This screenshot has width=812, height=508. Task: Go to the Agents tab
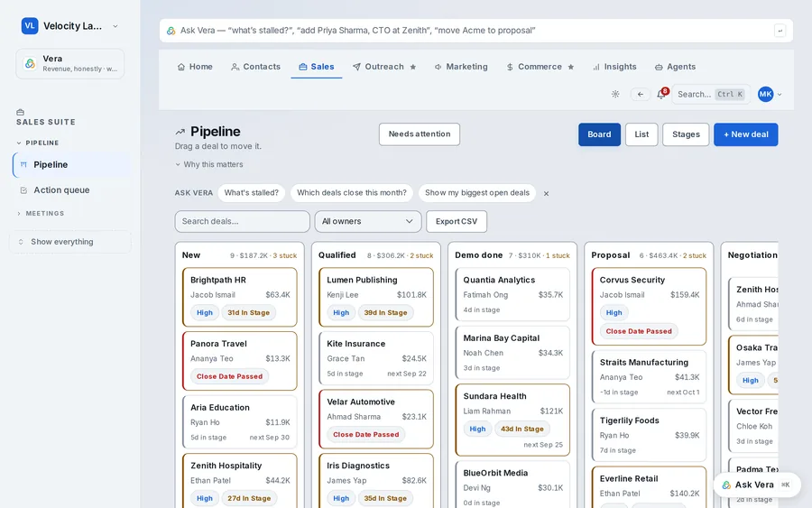(x=675, y=67)
